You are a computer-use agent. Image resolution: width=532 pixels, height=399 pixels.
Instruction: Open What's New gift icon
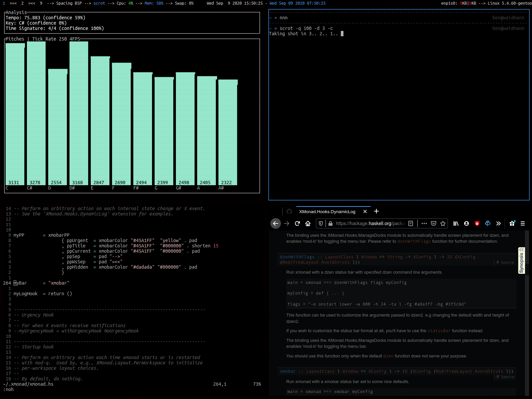(x=512, y=223)
